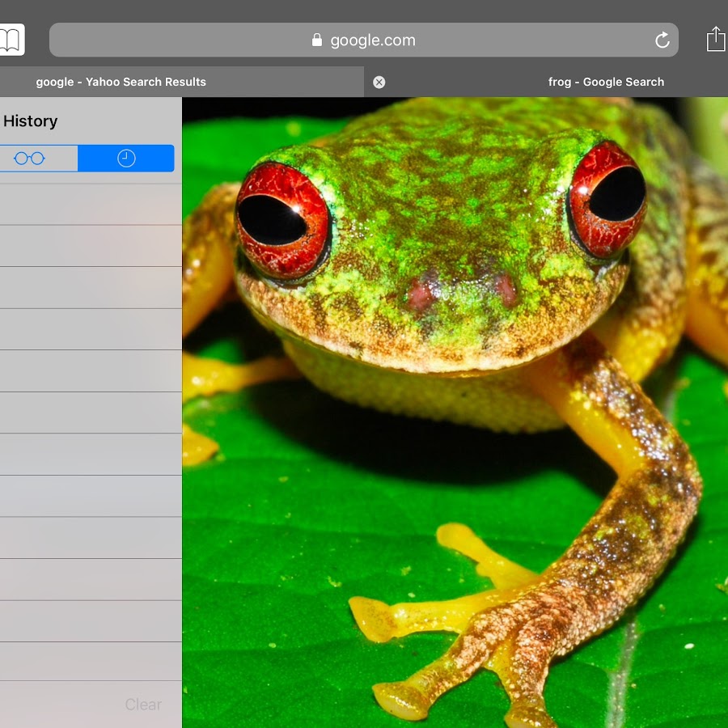Select the History clock segment
This screenshot has height=728, width=728.
click(126, 159)
